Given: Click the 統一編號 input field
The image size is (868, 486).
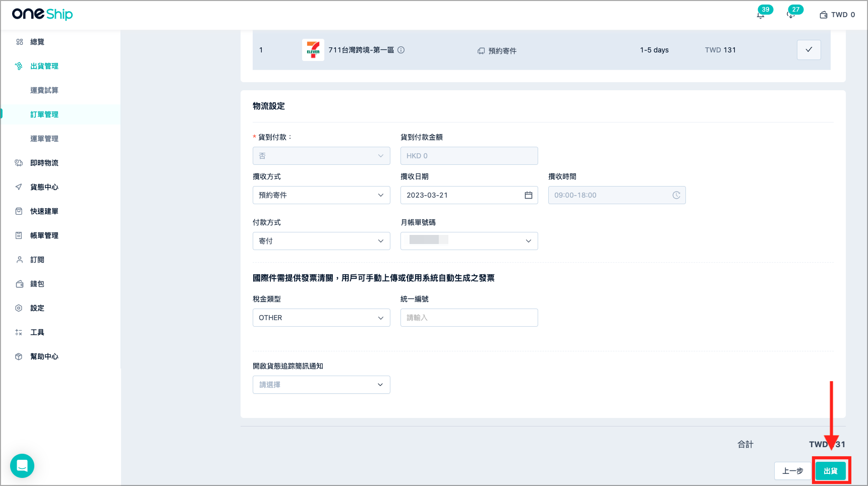Looking at the screenshot, I should [x=469, y=318].
